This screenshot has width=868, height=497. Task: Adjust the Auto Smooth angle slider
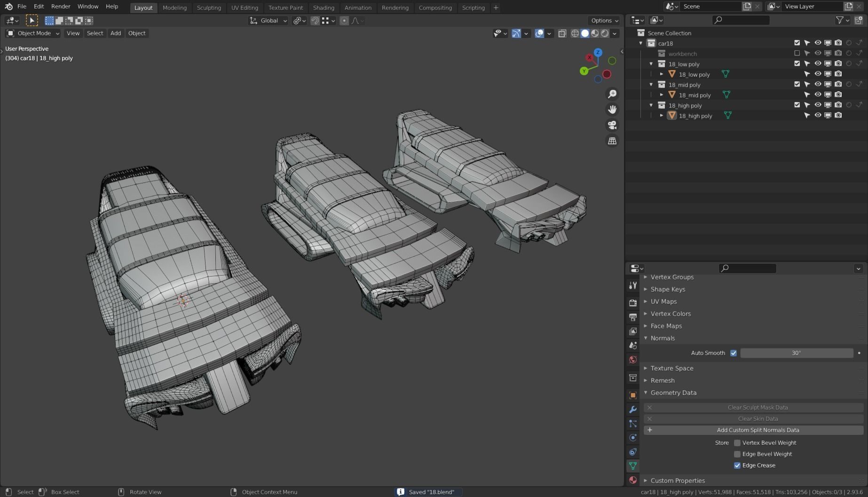point(797,353)
